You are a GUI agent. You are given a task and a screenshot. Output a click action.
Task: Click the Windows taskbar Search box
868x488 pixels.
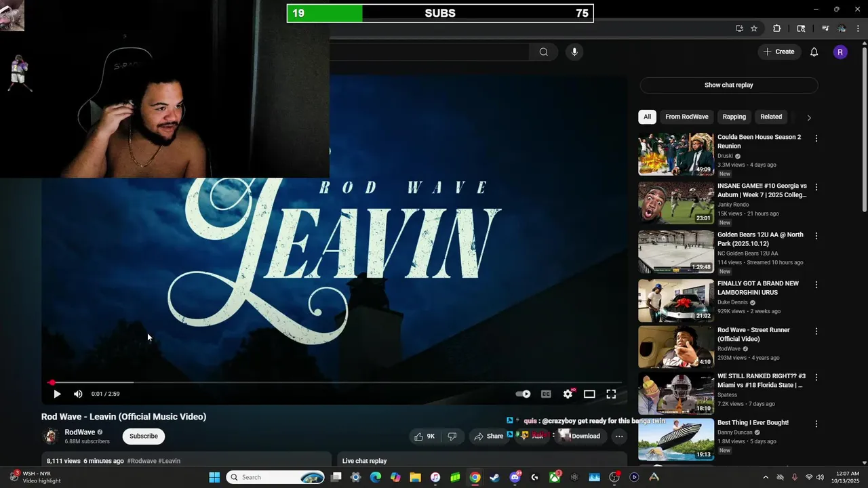(275, 477)
